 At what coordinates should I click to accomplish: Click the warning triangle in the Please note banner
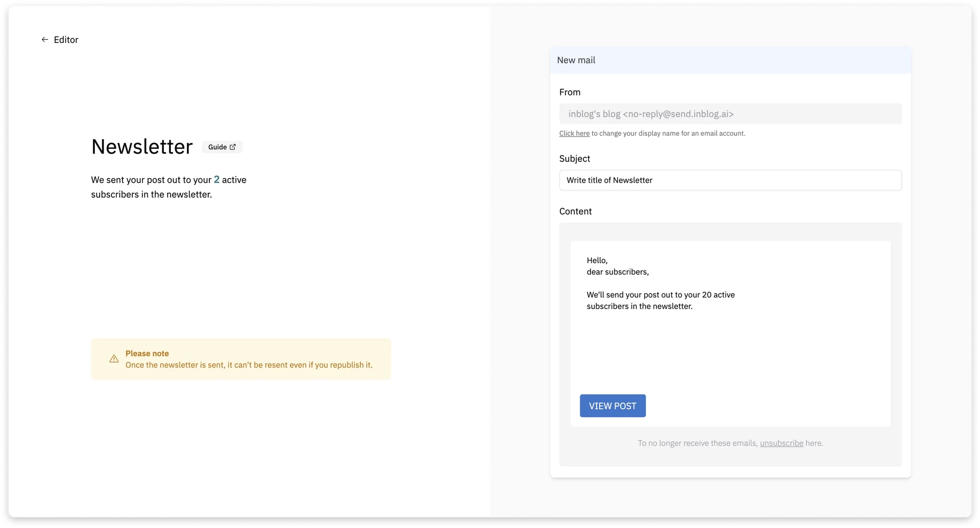pyautogui.click(x=113, y=359)
